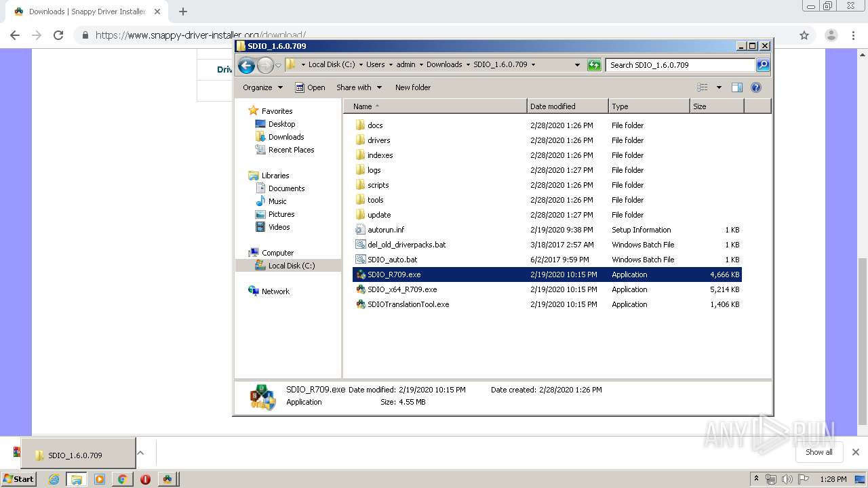
Task: Expand the arrow after Downloads in breadcrumb
Action: click(468, 65)
